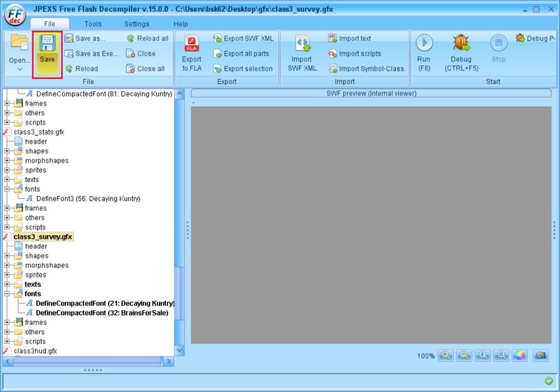Viewport: 560px width, 392px height.
Task: Open header under class3_stats.gfx
Action: (x=36, y=141)
